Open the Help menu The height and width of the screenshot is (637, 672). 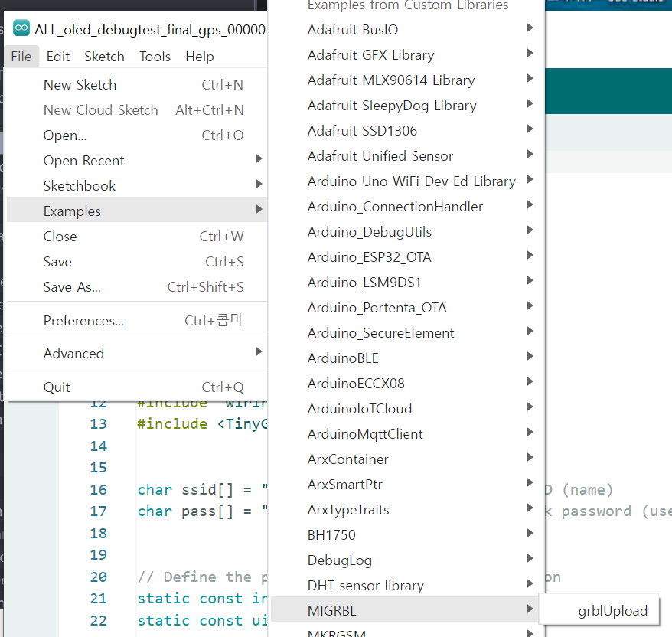tap(199, 57)
